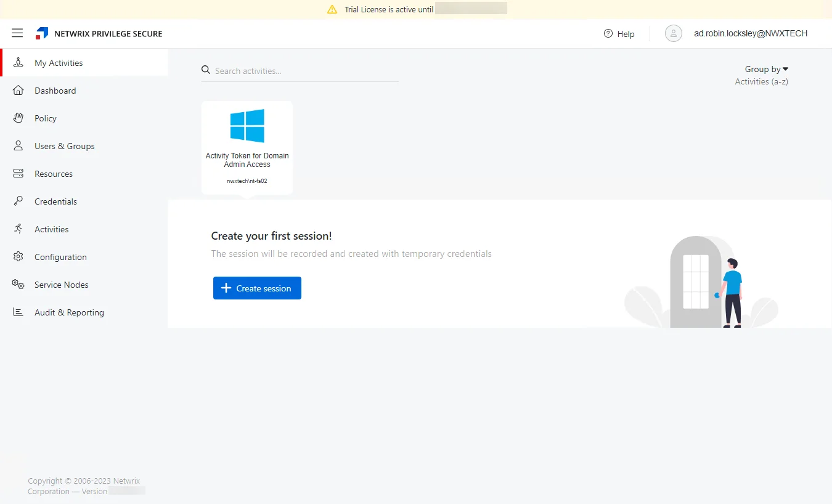Click the plus icon on Create session
Screen dimensions: 832x504
[226, 288]
